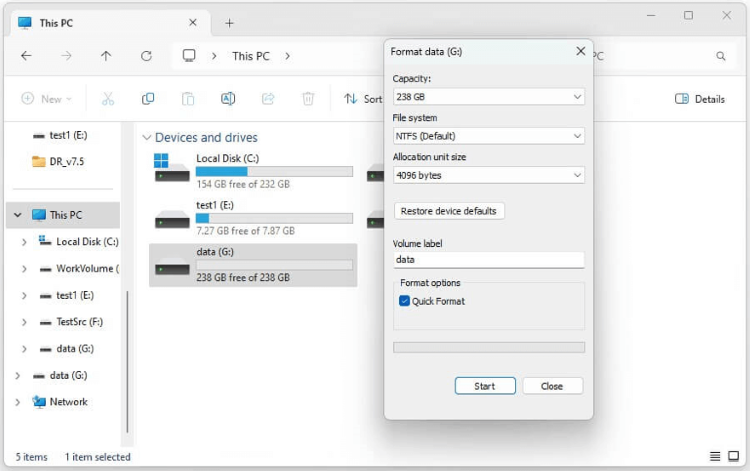Open the Capacity dropdown
750x471 pixels.
[488, 97]
